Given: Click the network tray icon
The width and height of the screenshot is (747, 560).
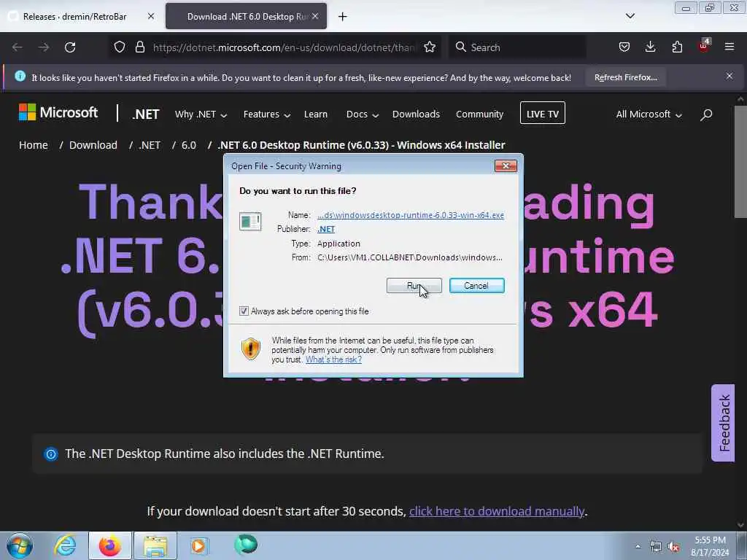Looking at the screenshot, I should 656,547.
